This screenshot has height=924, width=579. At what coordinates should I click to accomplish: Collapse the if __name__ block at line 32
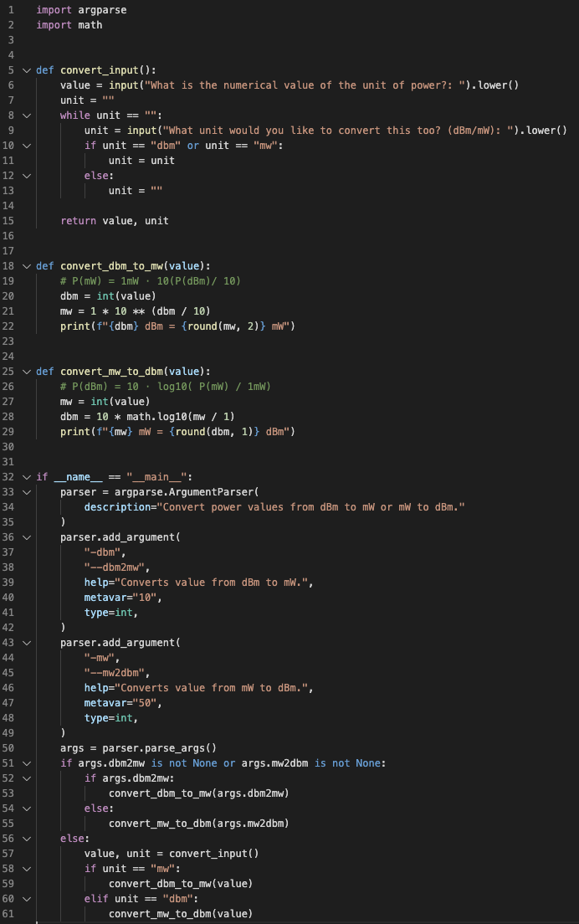pos(27,477)
